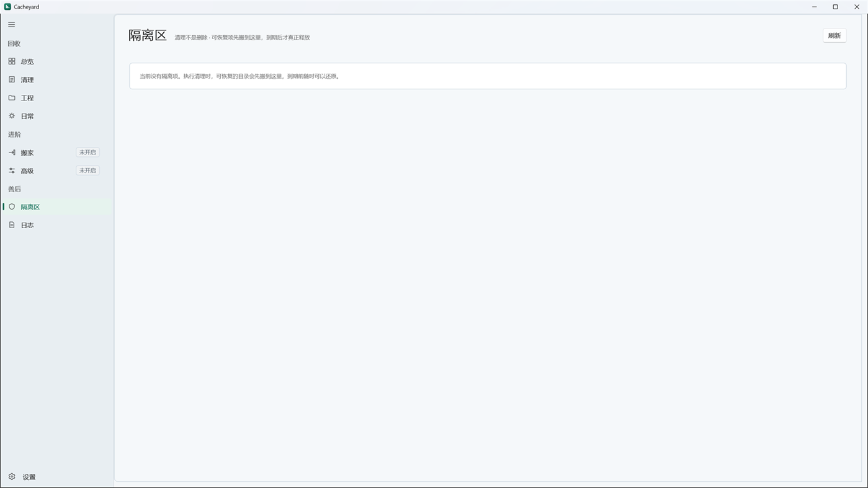Go to the 清理 cleanup page

click(57, 80)
